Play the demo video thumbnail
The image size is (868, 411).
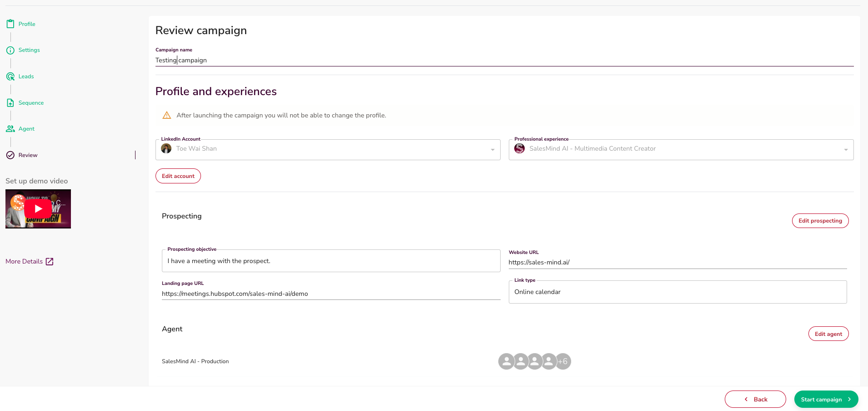pyautogui.click(x=38, y=209)
